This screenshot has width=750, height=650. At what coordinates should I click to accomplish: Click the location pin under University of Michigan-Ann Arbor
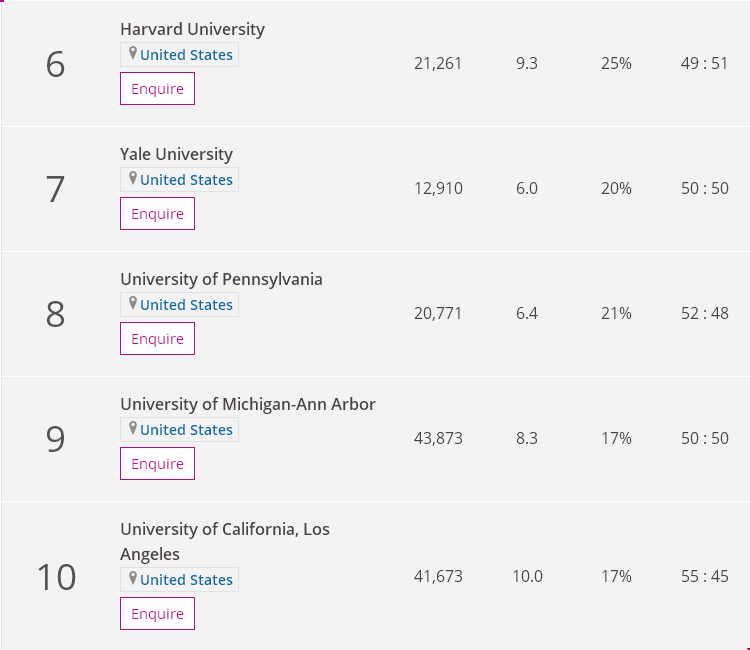coord(133,428)
